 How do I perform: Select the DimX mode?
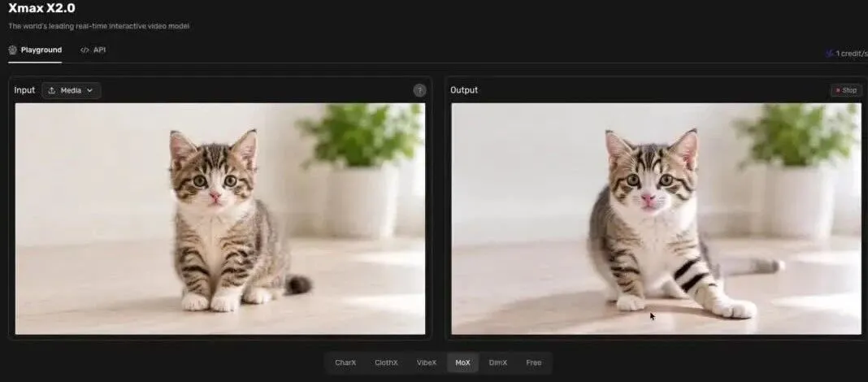click(x=497, y=362)
